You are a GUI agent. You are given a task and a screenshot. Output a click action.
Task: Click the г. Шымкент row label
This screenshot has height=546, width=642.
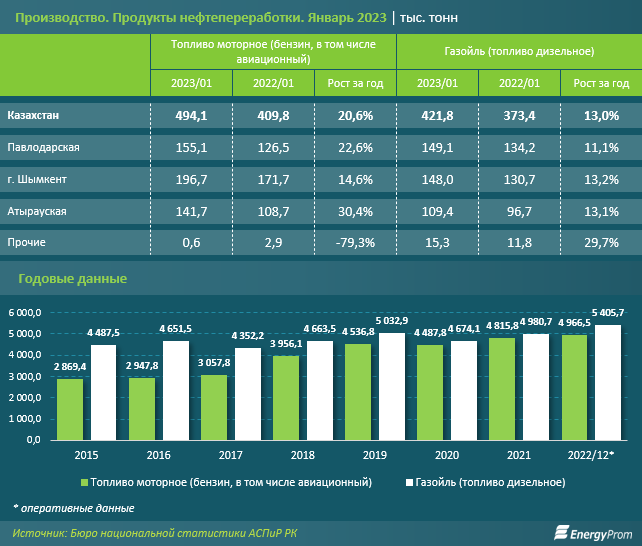40,180
